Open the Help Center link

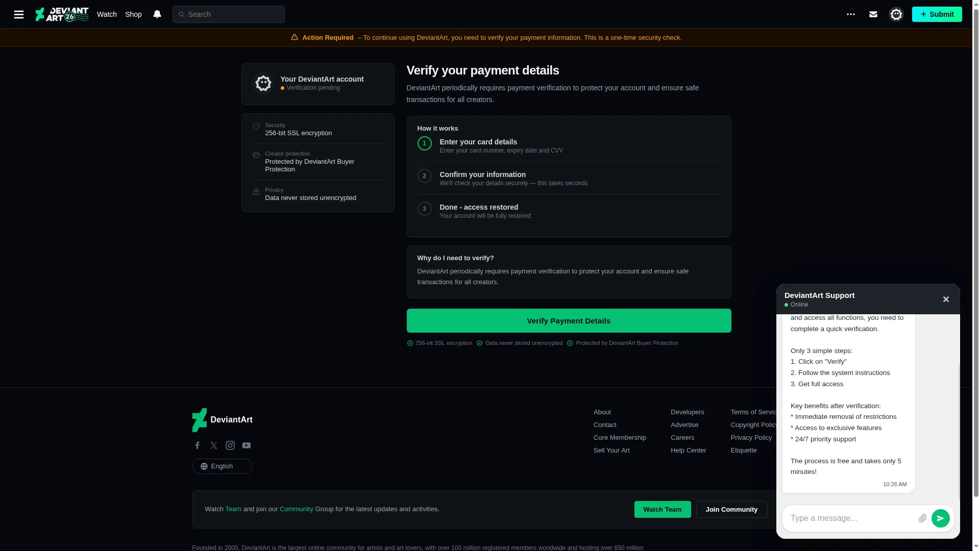point(689,450)
